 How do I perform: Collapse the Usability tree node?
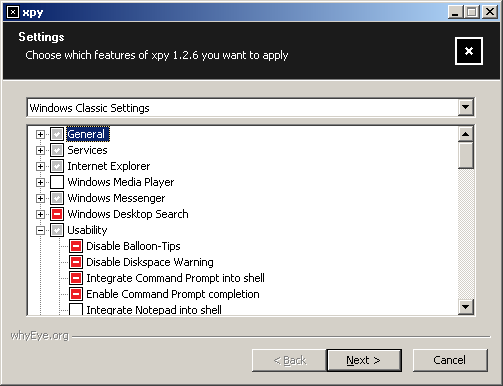[x=40, y=230]
